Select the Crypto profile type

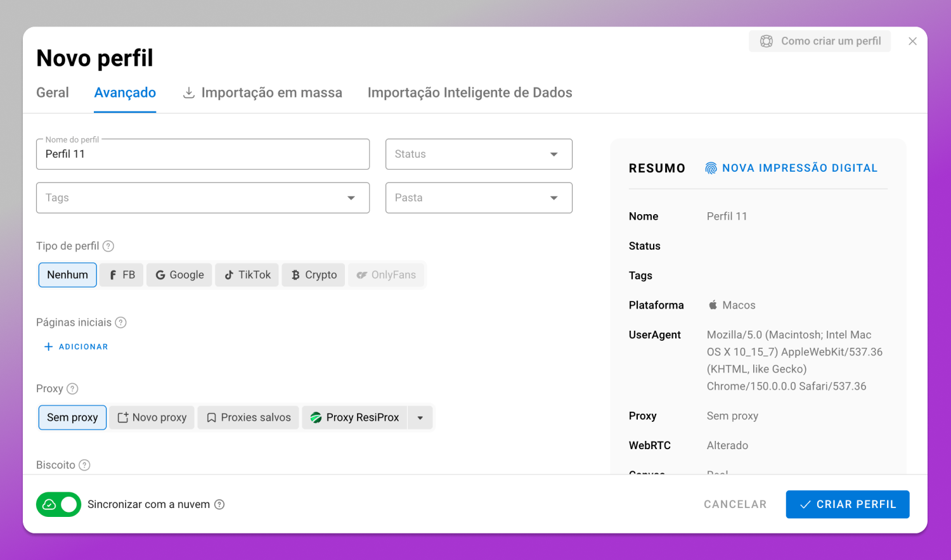[x=314, y=275]
